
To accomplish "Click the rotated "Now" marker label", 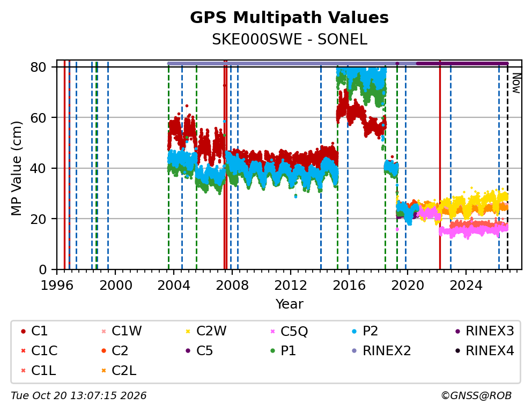I will (x=516, y=83).
